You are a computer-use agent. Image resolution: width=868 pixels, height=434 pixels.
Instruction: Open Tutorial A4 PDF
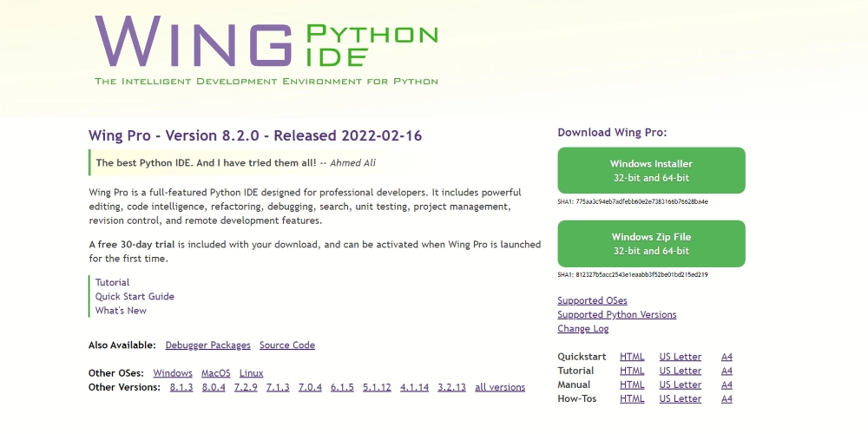tap(727, 371)
